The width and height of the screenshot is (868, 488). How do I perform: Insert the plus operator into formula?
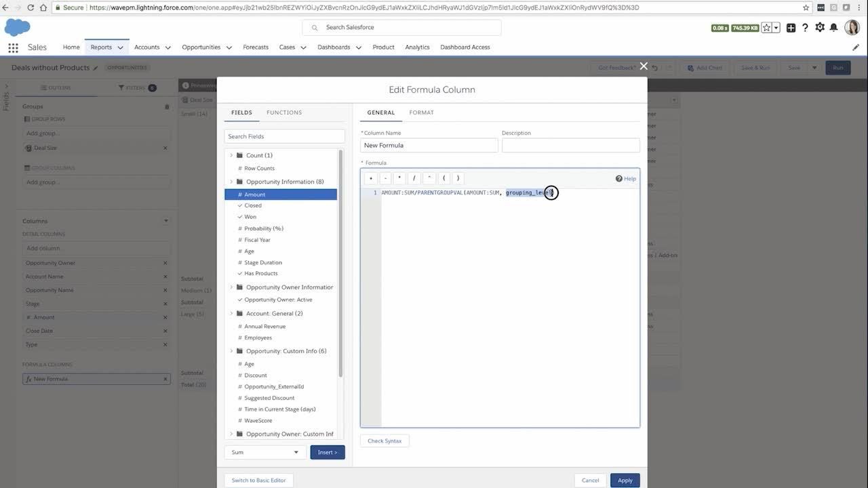(x=371, y=178)
